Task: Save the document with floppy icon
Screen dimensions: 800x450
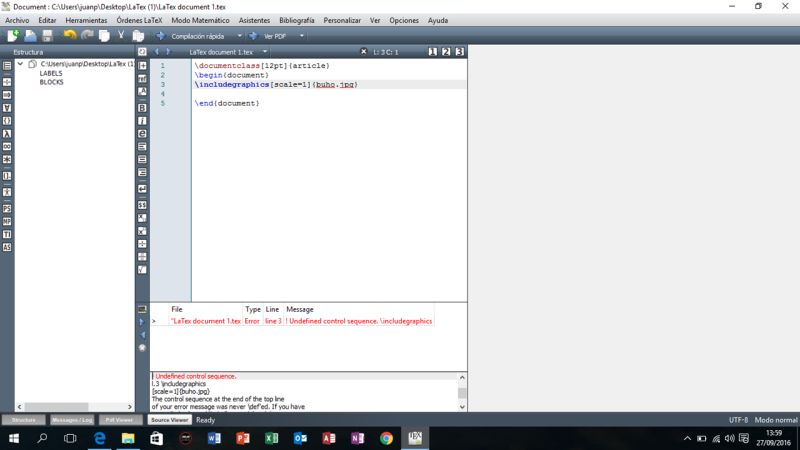Action: coord(47,36)
